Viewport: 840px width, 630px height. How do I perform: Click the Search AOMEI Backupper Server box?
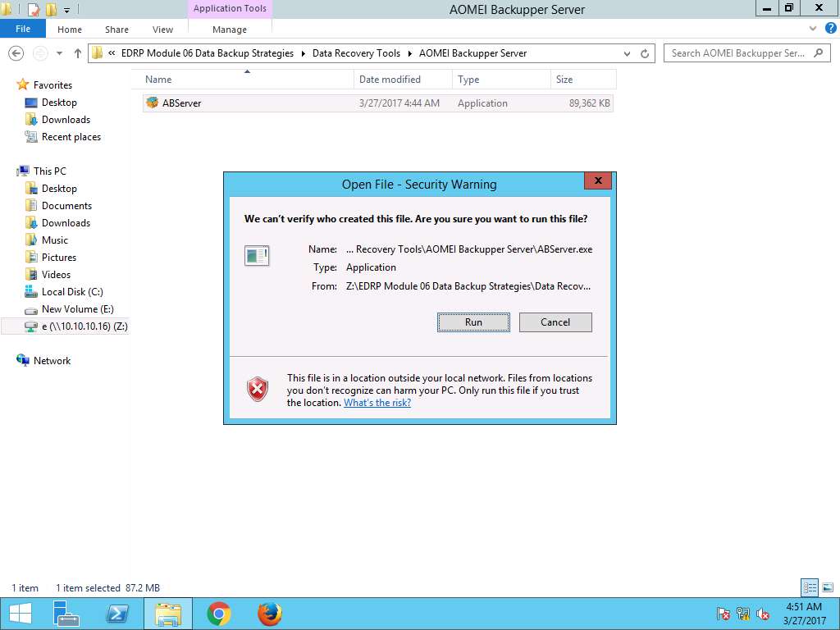click(x=746, y=53)
